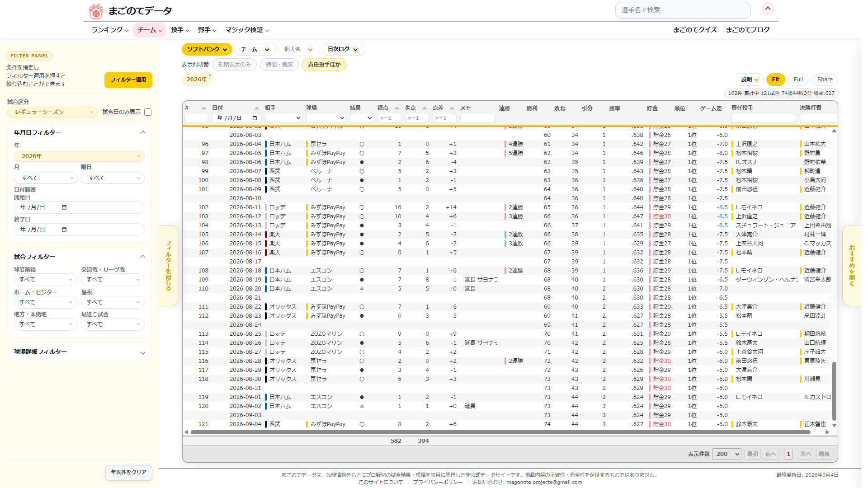Click the Share button
This screenshot has width=868, height=488.
click(825, 80)
